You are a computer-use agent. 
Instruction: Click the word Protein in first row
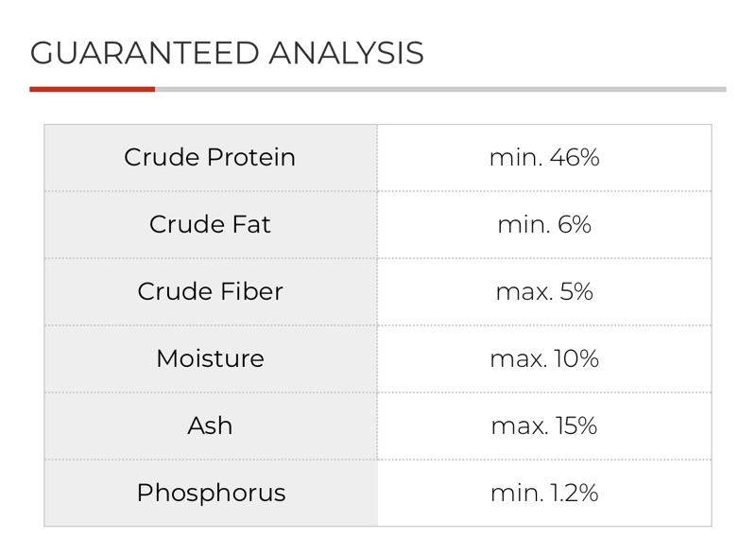pyautogui.click(x=251, y=157)
